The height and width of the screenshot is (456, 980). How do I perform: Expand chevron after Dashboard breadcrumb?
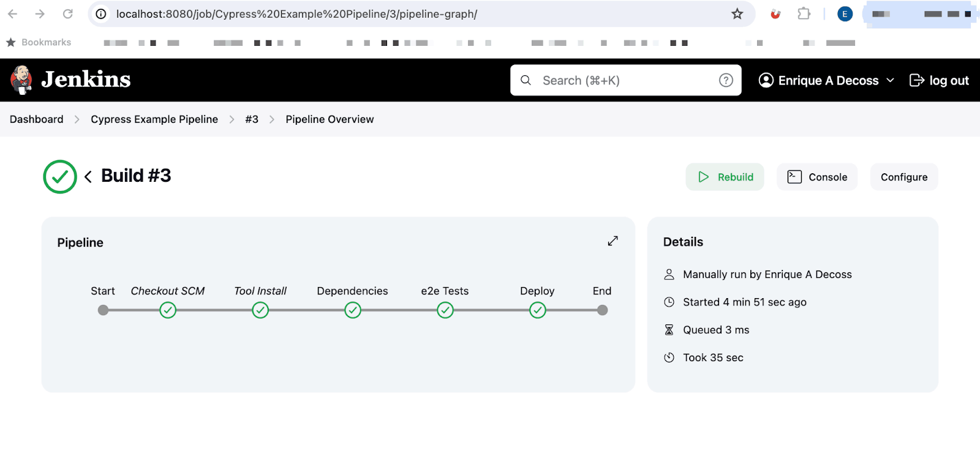(77, 119)
